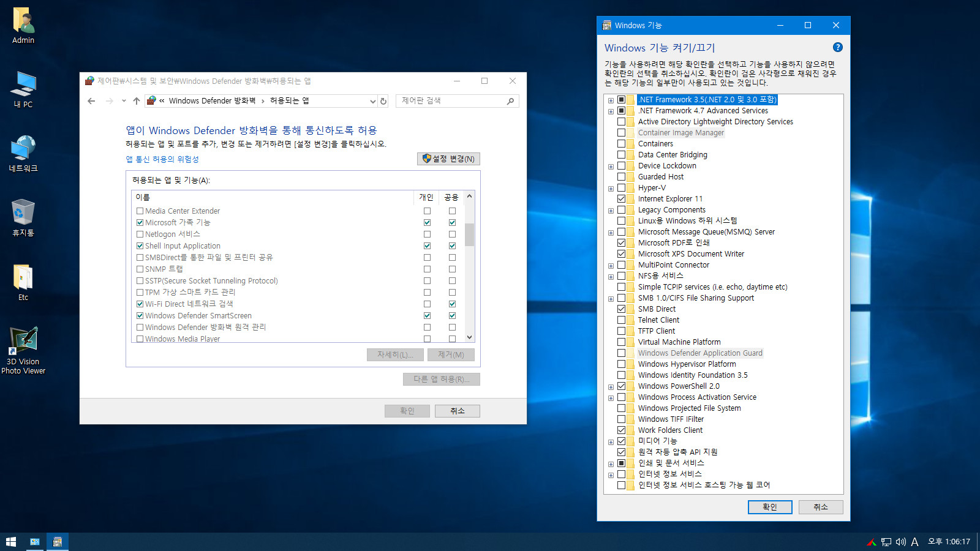Enable Virtual Machine Platform checkbox

click(621, 342)
